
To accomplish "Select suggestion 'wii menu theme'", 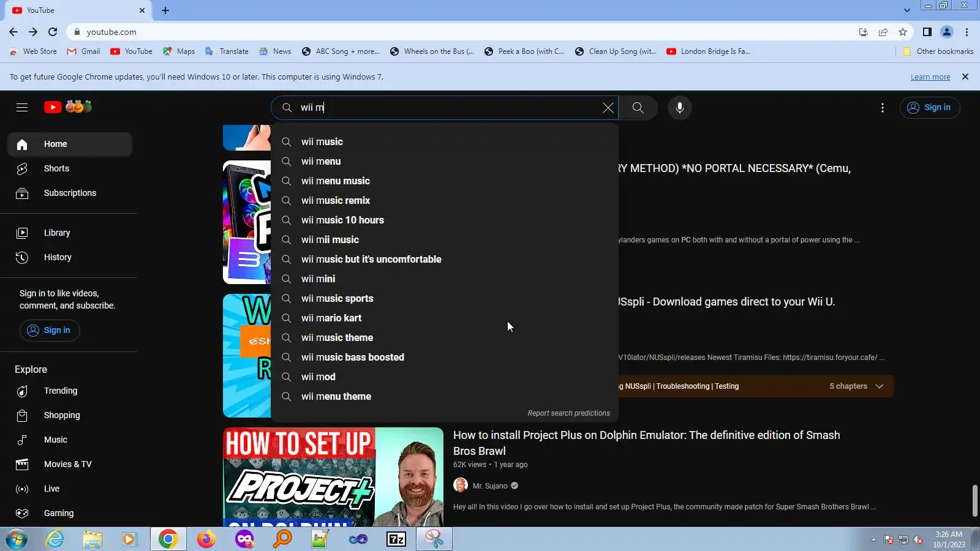I will [445, 397].
